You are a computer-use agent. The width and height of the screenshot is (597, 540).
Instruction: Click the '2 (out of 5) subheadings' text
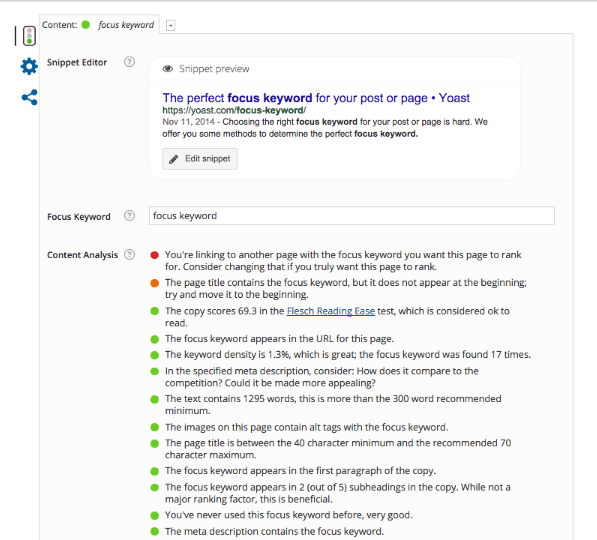pos(338,493)
